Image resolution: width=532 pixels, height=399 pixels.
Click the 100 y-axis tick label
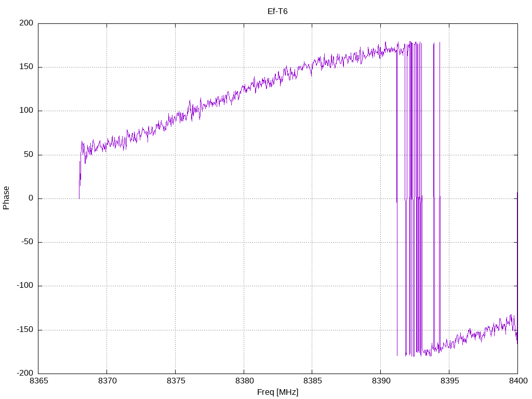26,111
